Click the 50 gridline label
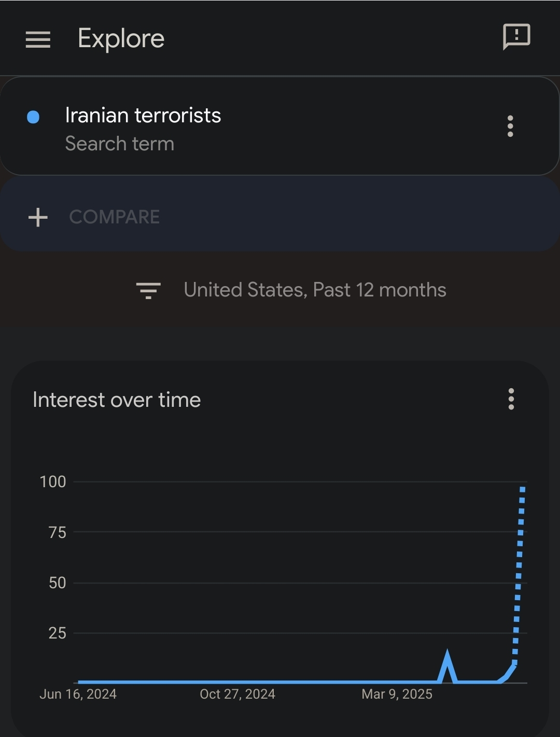Image resolution: width=560 pixels, height=737 pixels. coord(58,583)
